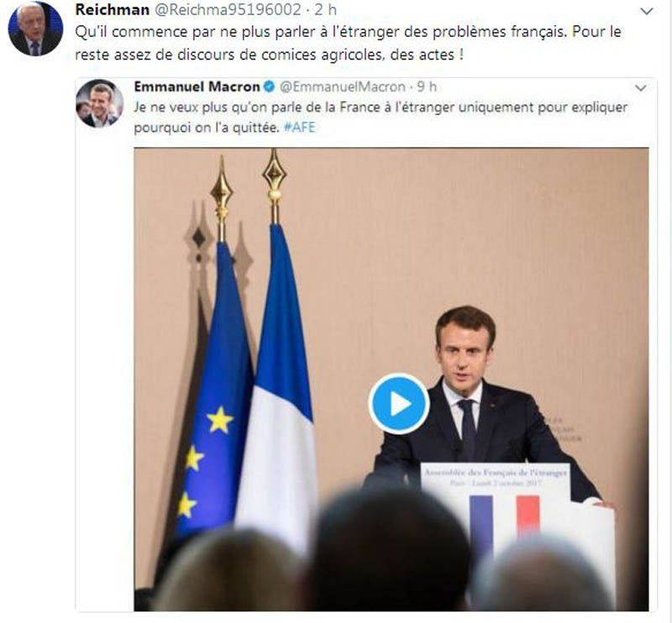Click Macron's face in the video thumbnail
The width and height of the screenshot is (672, 623).
[465, 353]
